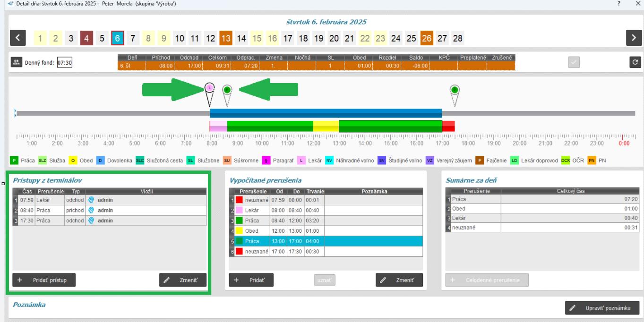This screenshot has width=644, height=322.
Task: Open Upraviť poznámku editor
Action: point(602,308)
